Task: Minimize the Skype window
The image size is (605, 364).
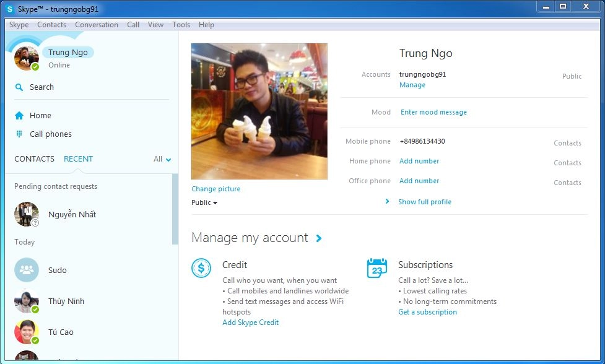Action: click(x=546, y=7)
